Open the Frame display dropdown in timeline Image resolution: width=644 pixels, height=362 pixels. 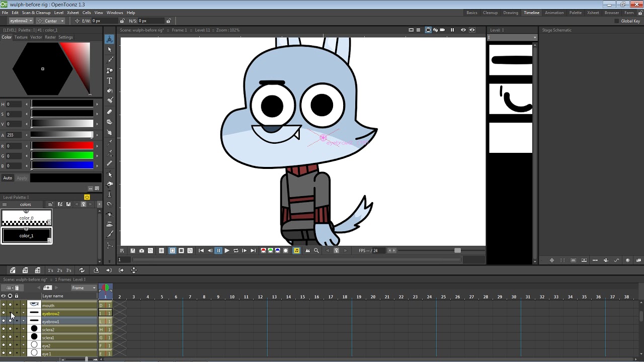pos(84,288)
